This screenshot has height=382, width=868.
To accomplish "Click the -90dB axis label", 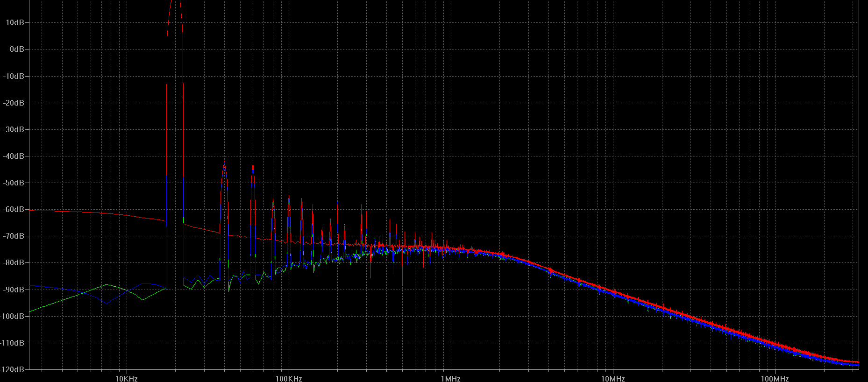I will tap(14, 290).
